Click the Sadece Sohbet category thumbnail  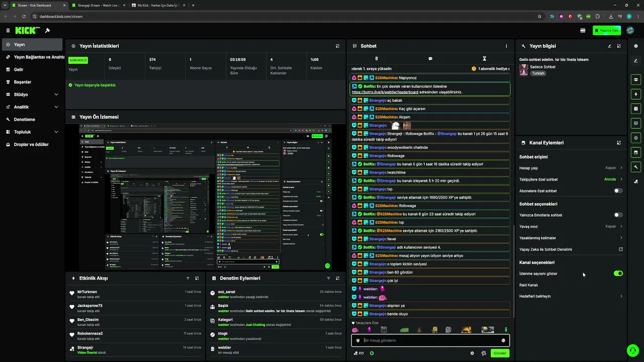524,70
